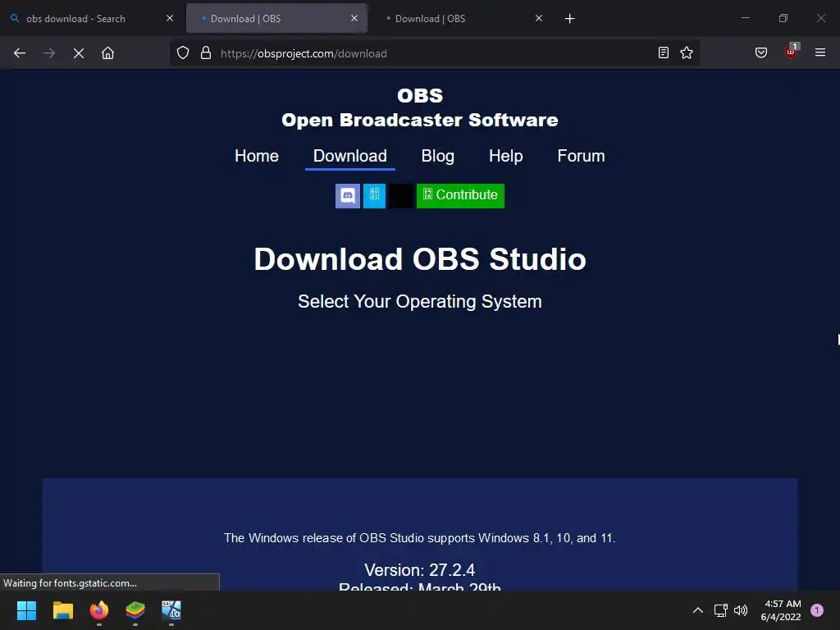
Task: Click 'Download OBS Studio' heading
Action: (x=420, y=259)
